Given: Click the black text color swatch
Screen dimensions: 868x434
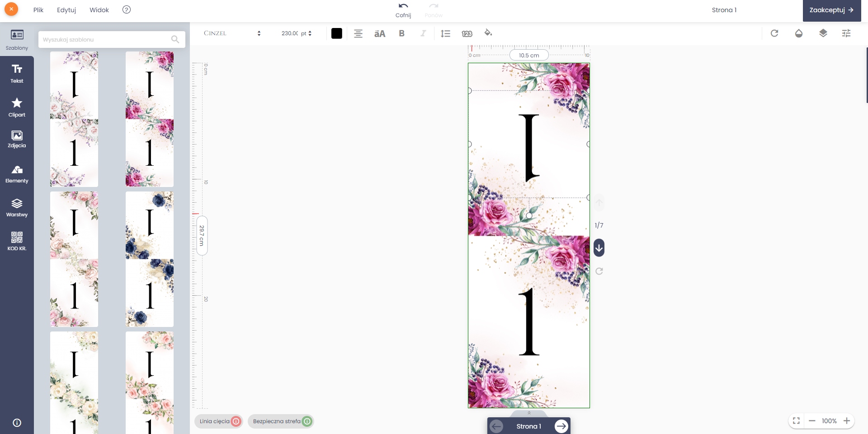Looking at the screenshot, I should pyautogui.click(x=337, y=33).
